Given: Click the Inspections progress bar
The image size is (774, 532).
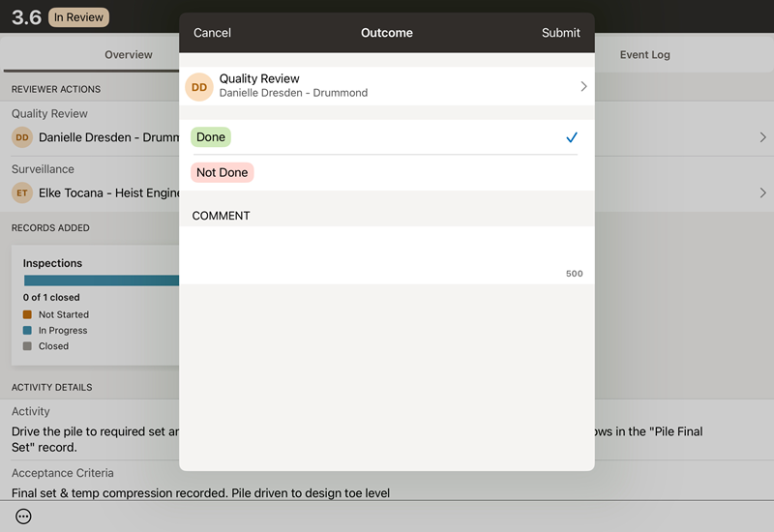Looking at the screenshot, I should (x=102, y=281).
